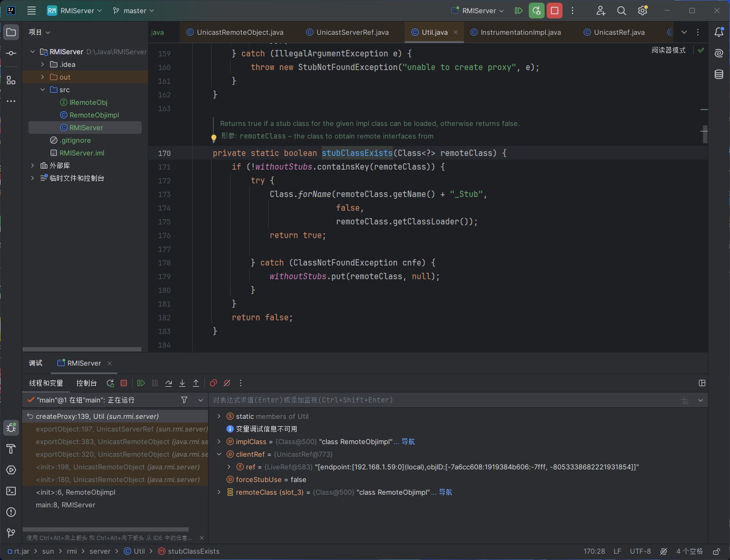The width and height of the screenshot is (730, 560).
Task: Switch to Console tab 控制台
Action: point(86,383)
